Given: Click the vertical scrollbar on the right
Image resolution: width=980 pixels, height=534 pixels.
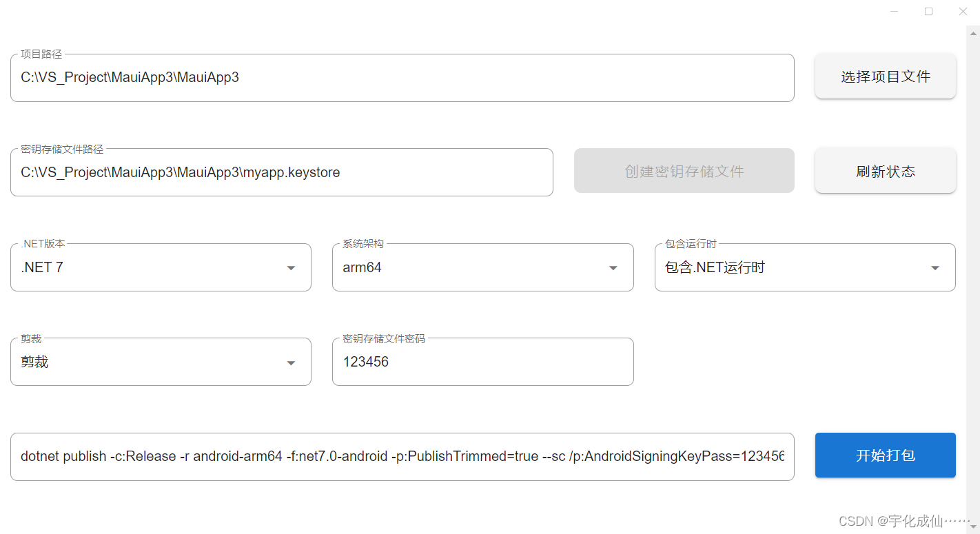Looking at the screenshot, I should click(973, 279).
